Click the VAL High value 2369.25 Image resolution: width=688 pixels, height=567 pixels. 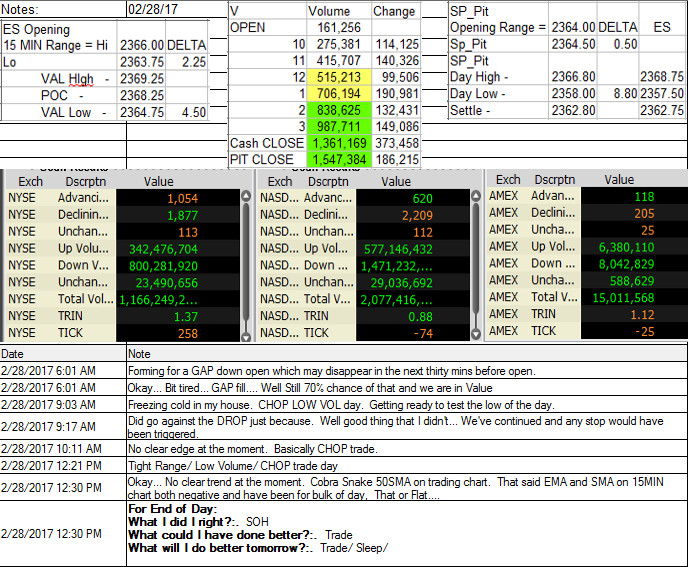142,79
